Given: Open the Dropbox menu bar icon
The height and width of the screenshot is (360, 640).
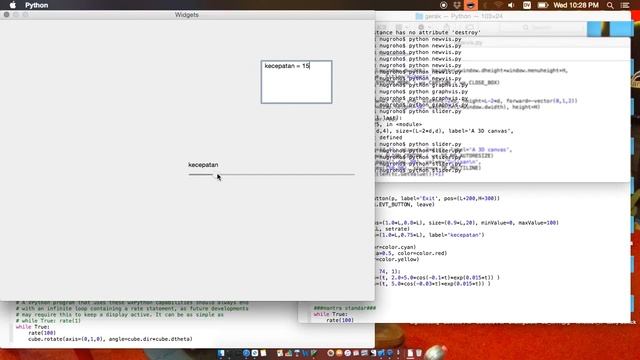Looking at the screenshot, I should tap(457, 5).
